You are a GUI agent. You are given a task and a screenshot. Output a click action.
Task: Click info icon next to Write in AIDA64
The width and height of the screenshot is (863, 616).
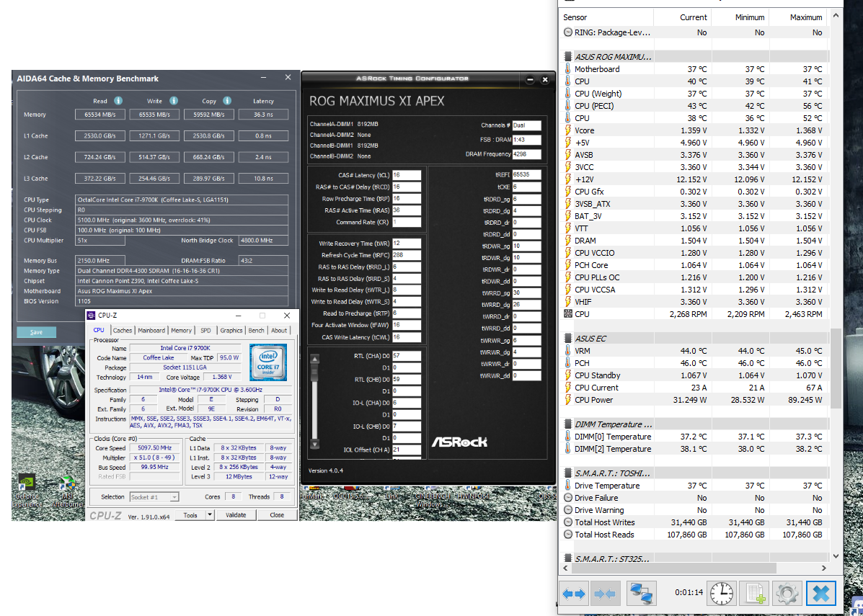click(173, 101)
